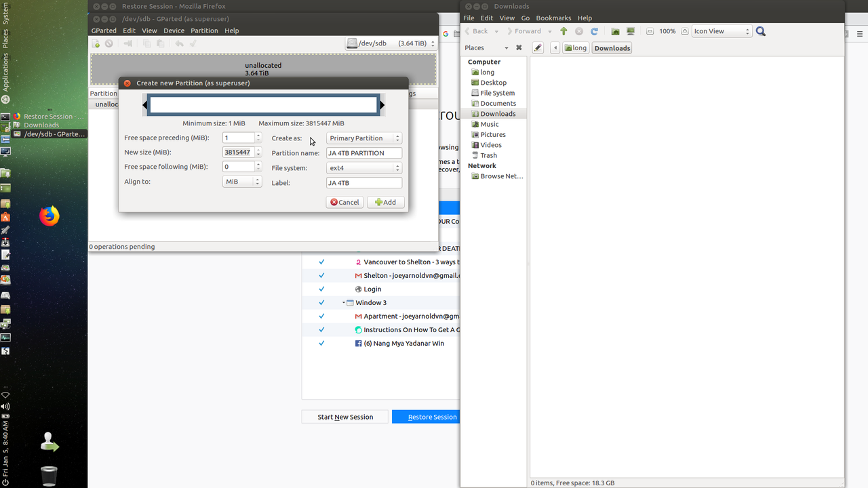Close the Places sidebar with the X icon
The image size is (868, 488).
point(519,47)
